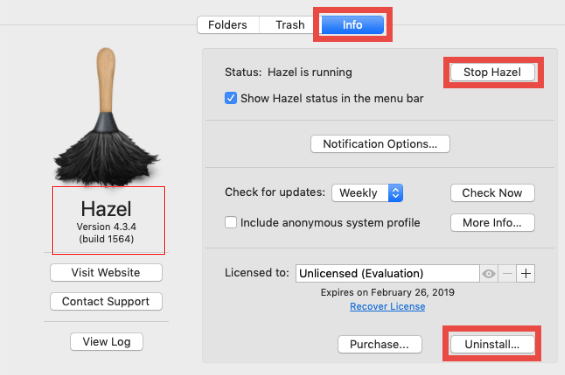Click the Licensed to text field
Screen dimensions: 565x375
click(x=387, y=273)
